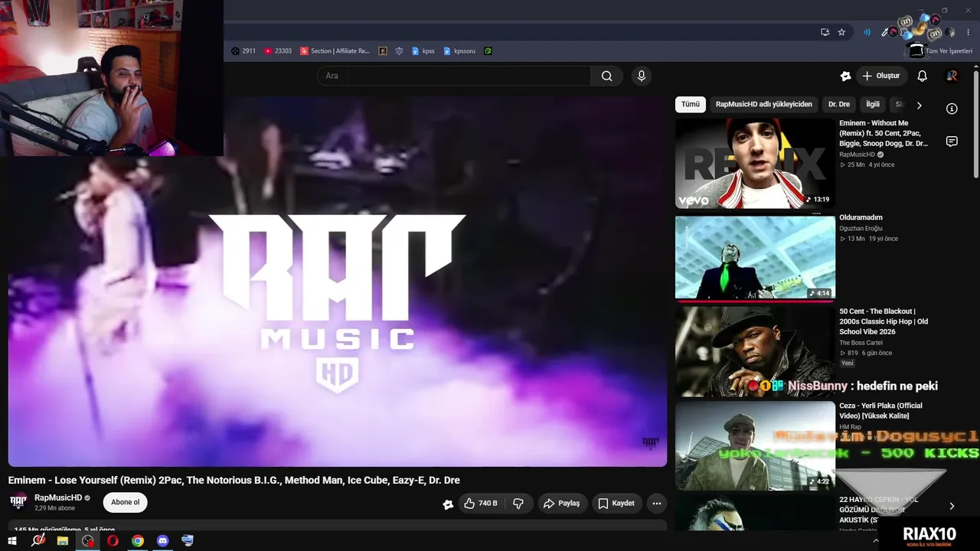
Task: Open the kpssoru document bookmark
Action: [459, 51]
